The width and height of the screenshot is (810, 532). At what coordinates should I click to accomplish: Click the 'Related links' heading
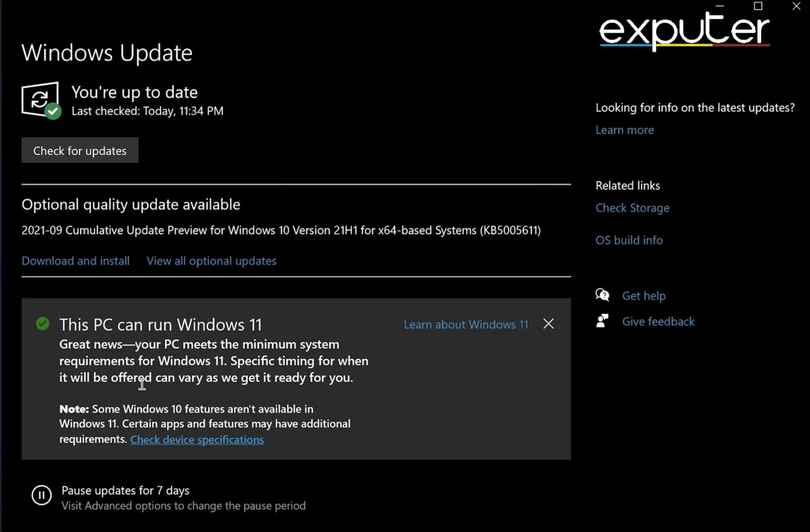click(x=628, y=186)
